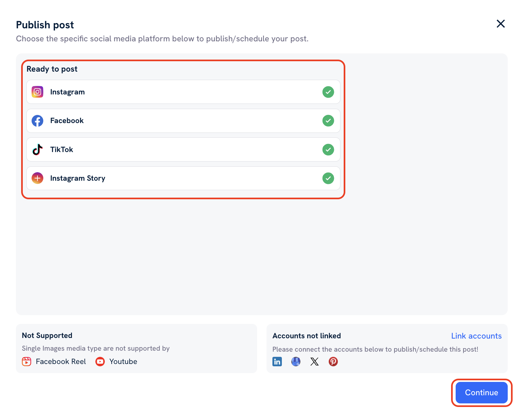Deselect the Facebook green checkmark
The height and width of the screenshot is (420, 524).
[x=328, y=121]
